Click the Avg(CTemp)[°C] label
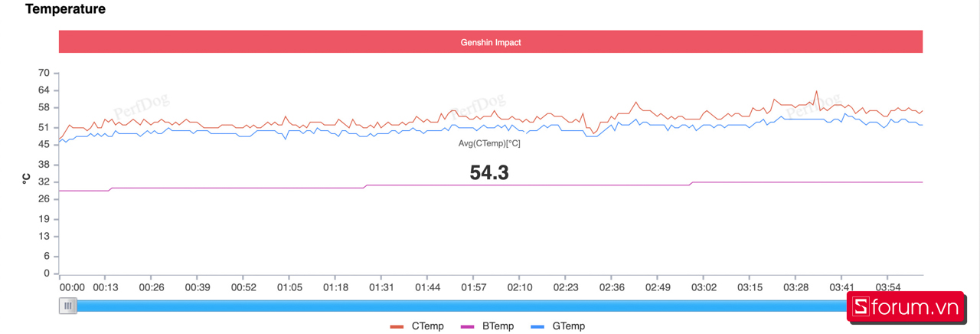Screen dimensions: 980x334 tap(489, 144)
